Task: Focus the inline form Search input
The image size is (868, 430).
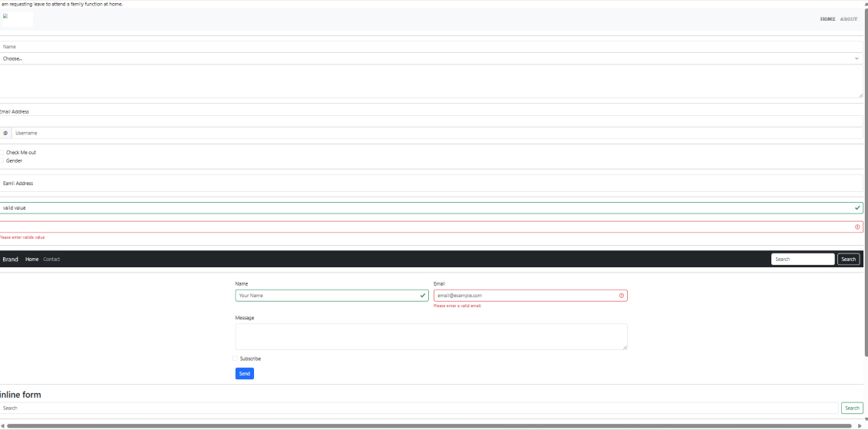Action: coord(419,408)
